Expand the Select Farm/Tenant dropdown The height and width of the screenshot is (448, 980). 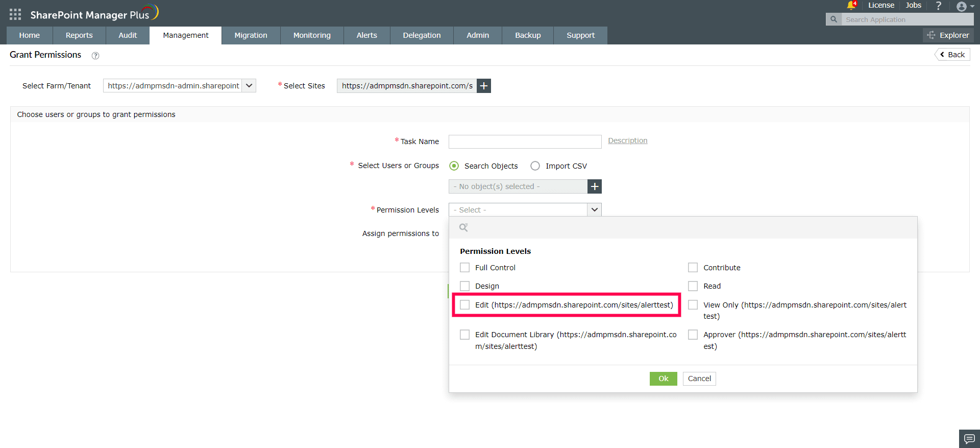tap(249, 86)
